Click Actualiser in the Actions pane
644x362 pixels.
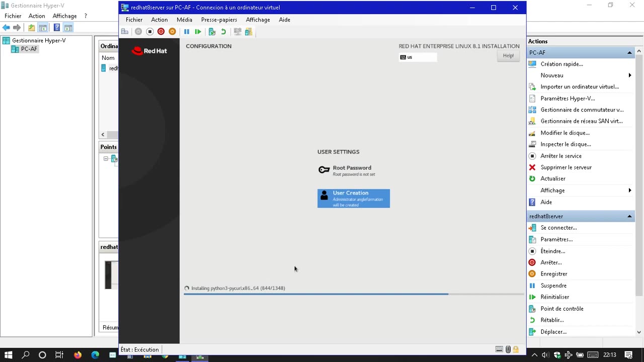tap(553, 178)
